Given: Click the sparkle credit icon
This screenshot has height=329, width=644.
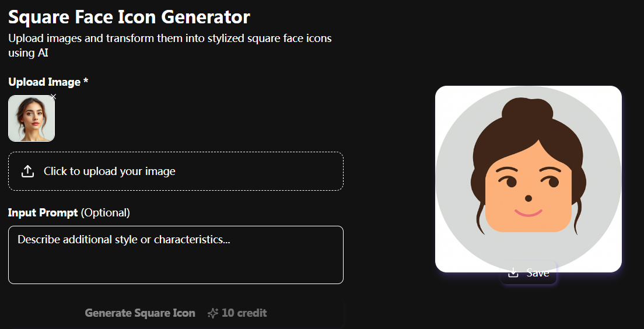Looking at the screenshot, I should [x=213, y=313].
